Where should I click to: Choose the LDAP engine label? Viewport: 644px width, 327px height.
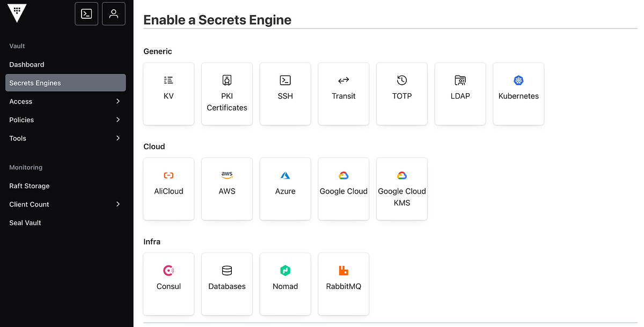point(460,96)
